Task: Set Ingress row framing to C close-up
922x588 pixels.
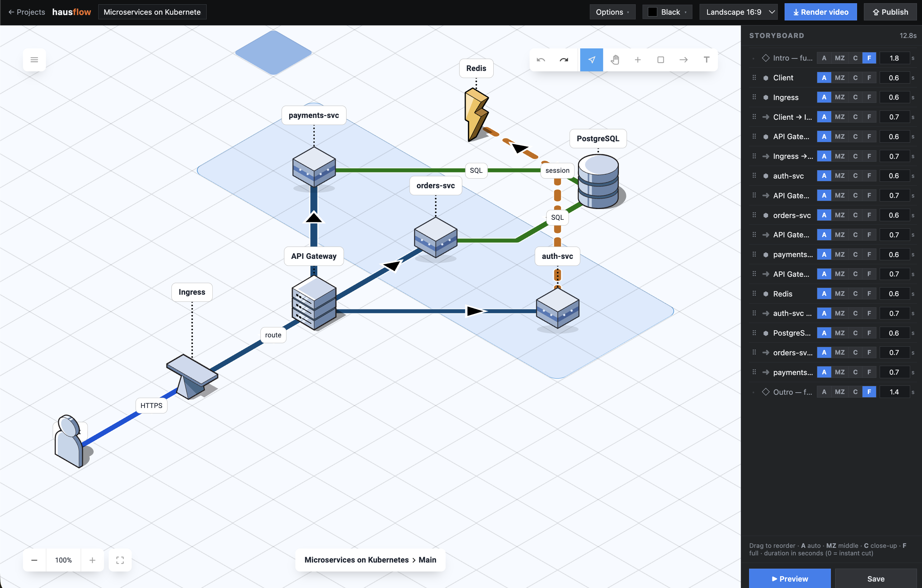Action: tap(855, 97)
